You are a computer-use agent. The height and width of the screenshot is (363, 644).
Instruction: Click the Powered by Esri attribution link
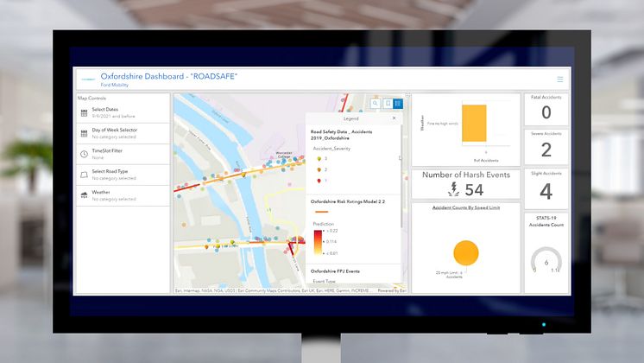coord(392,290)
